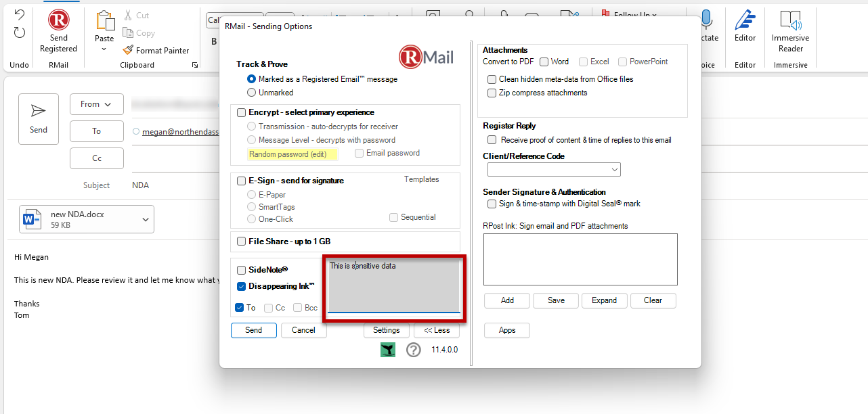
Task: Enable the Encrypt checkbox
Action: (242, 112)
